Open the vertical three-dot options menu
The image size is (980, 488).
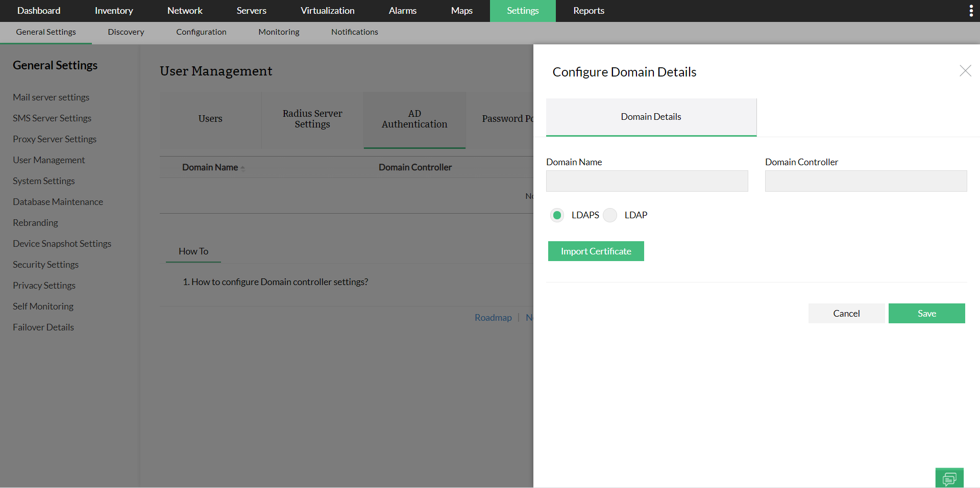coord(971,11)
